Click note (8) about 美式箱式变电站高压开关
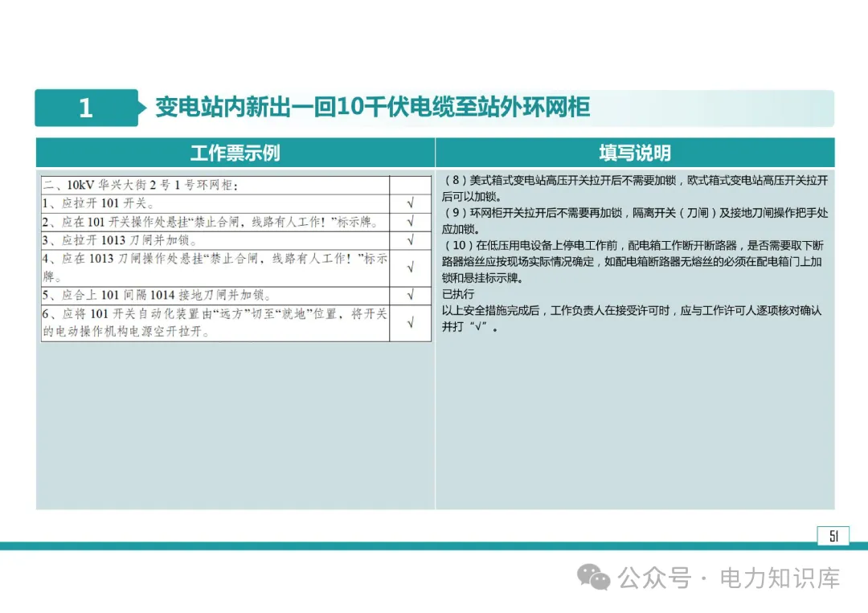 click(635, 188)
